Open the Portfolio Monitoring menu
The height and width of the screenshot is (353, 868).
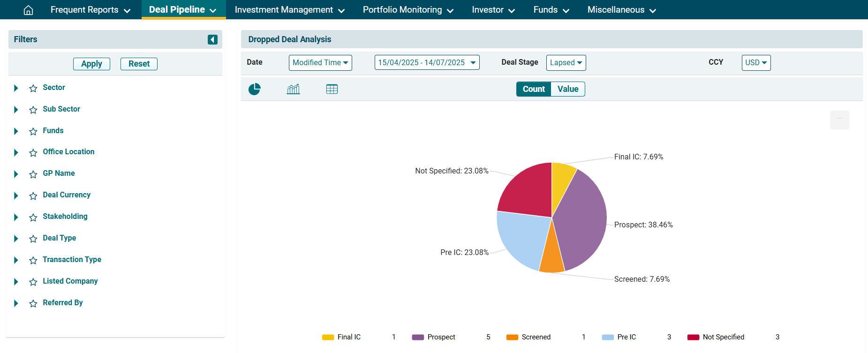[x=408, y=10]
